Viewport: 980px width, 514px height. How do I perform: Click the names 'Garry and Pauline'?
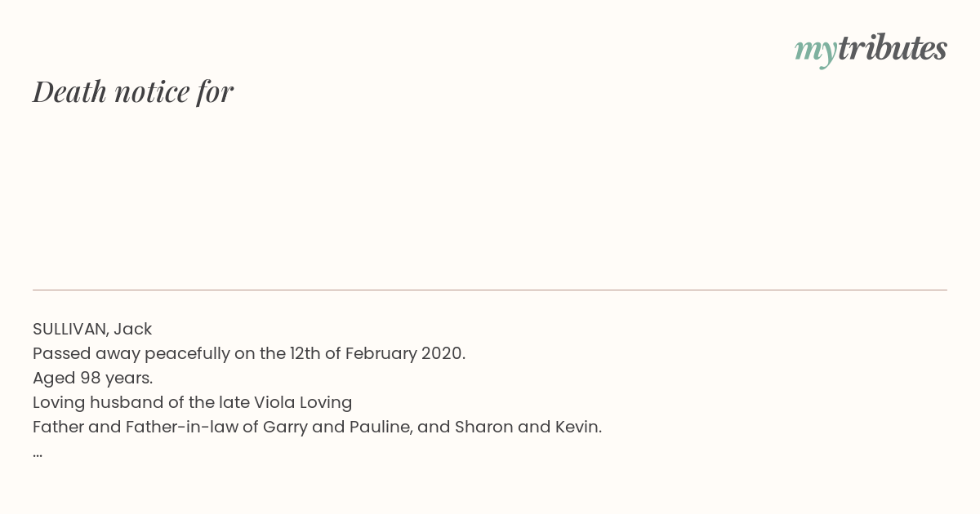336,427
